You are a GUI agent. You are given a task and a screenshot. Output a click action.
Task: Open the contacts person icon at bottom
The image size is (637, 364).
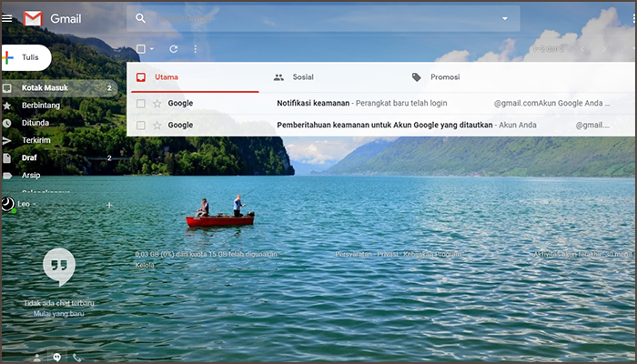coord(37,358)
